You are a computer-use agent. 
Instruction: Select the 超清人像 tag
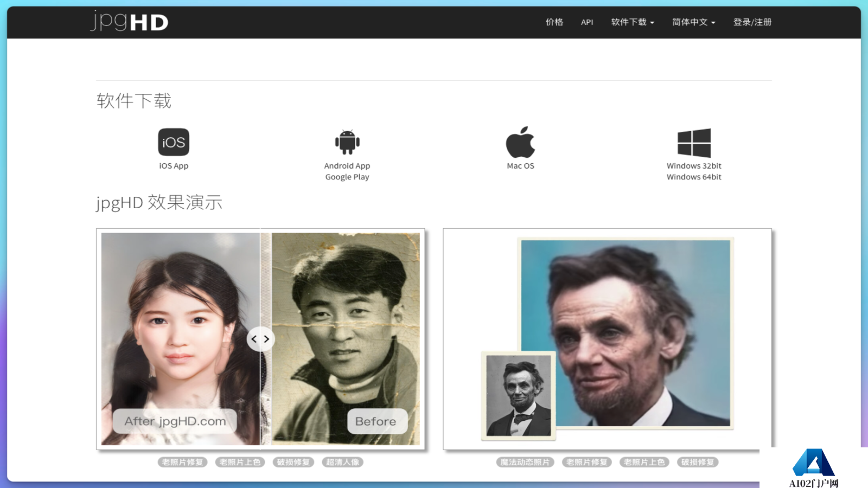pyautogui.click(x=342, y=462)
